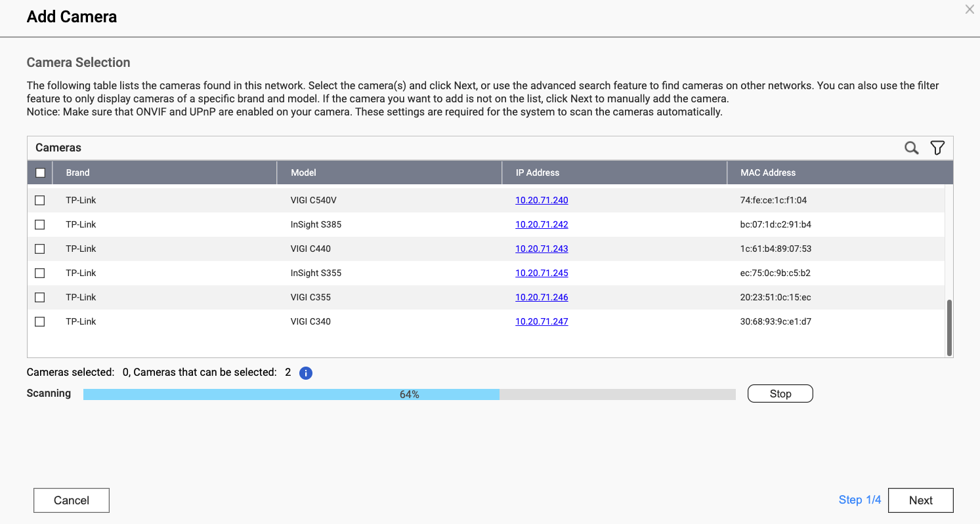
Task: Open IP address link 10.20.71.240
Action: tap(542, 200)
